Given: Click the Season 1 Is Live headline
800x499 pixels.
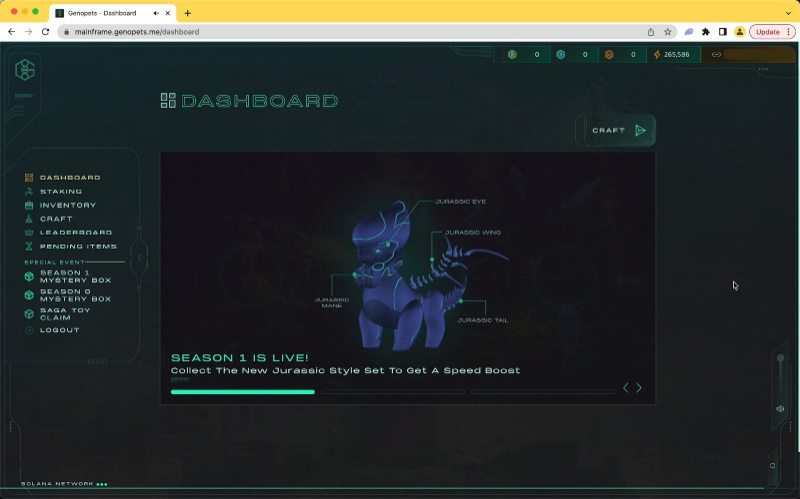Looking at the screenshot, I should pos(240,358).
